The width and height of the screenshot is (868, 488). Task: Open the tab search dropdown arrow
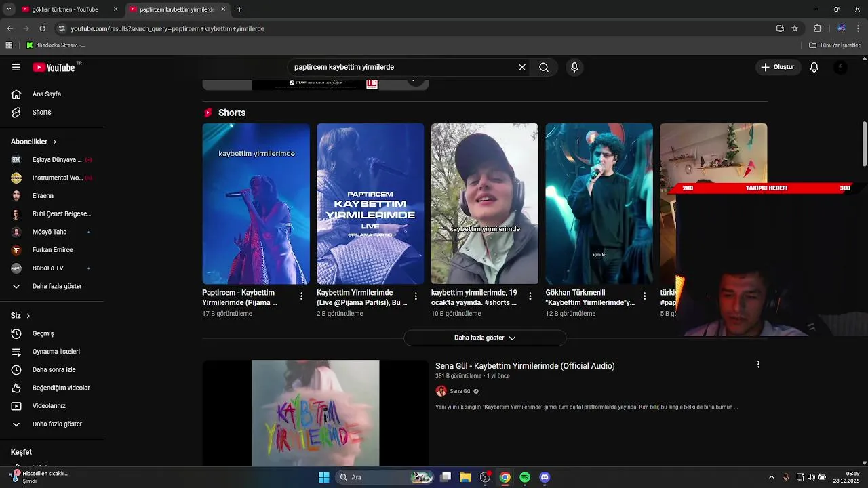(9, 9)
